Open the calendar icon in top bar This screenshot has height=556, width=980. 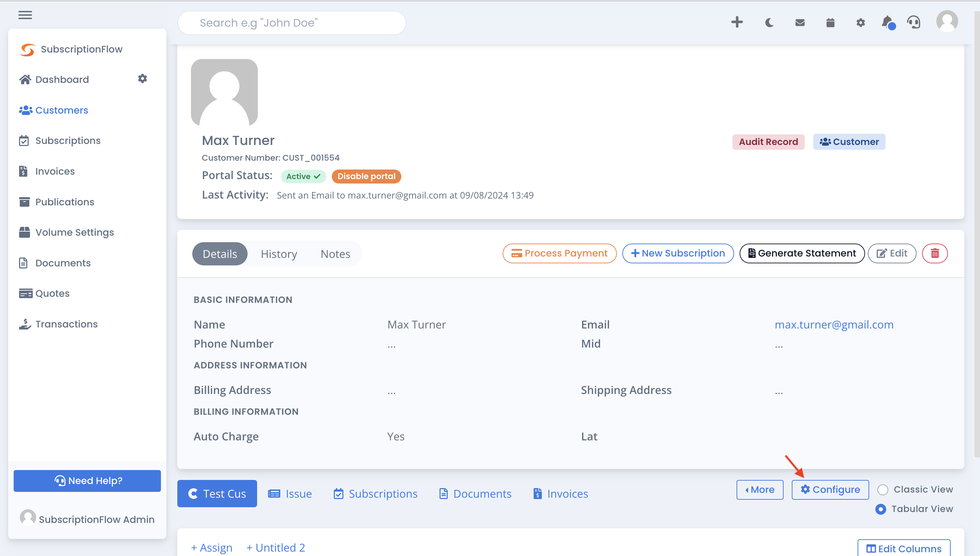[830, 23]
